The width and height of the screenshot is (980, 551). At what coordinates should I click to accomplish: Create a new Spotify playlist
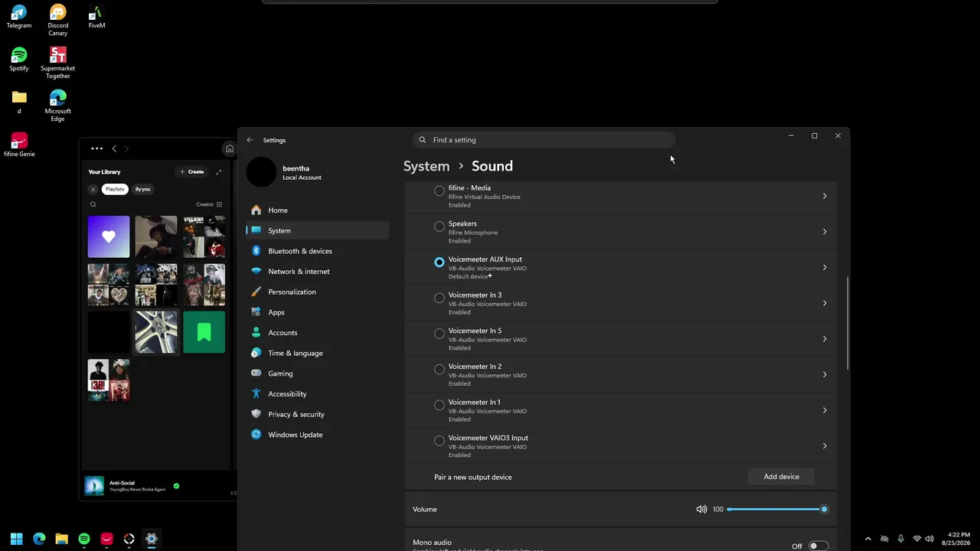point(192,172)
